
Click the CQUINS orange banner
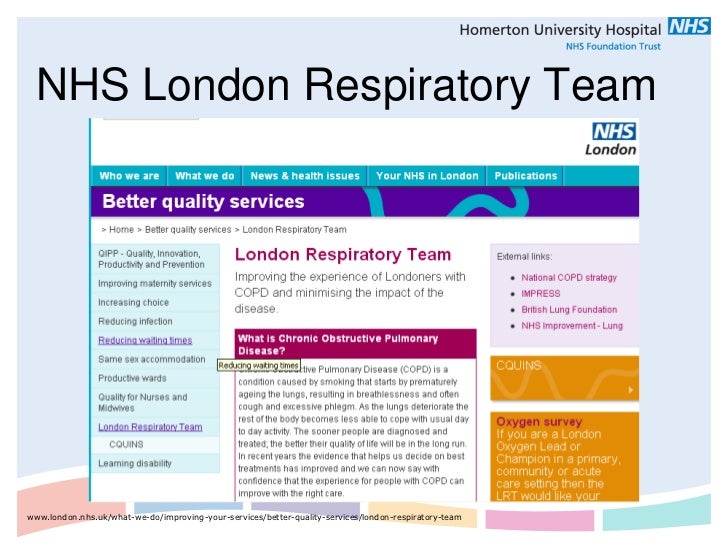tap(565, 378)
